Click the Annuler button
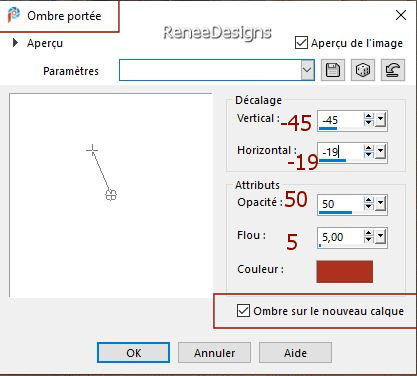417x376 pixels. pos(214,353)
